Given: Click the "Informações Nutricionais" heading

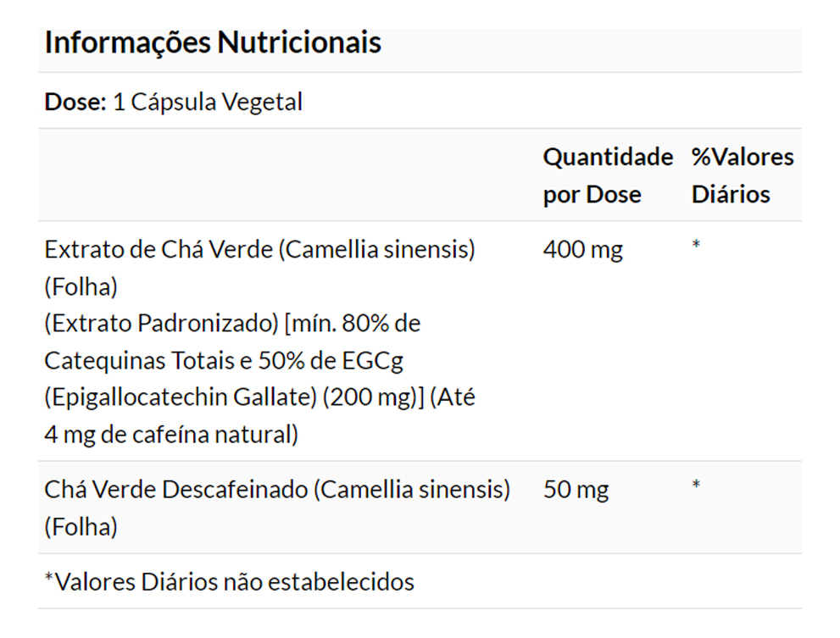Looking at the screenshot, I should [x=213, y=42].
